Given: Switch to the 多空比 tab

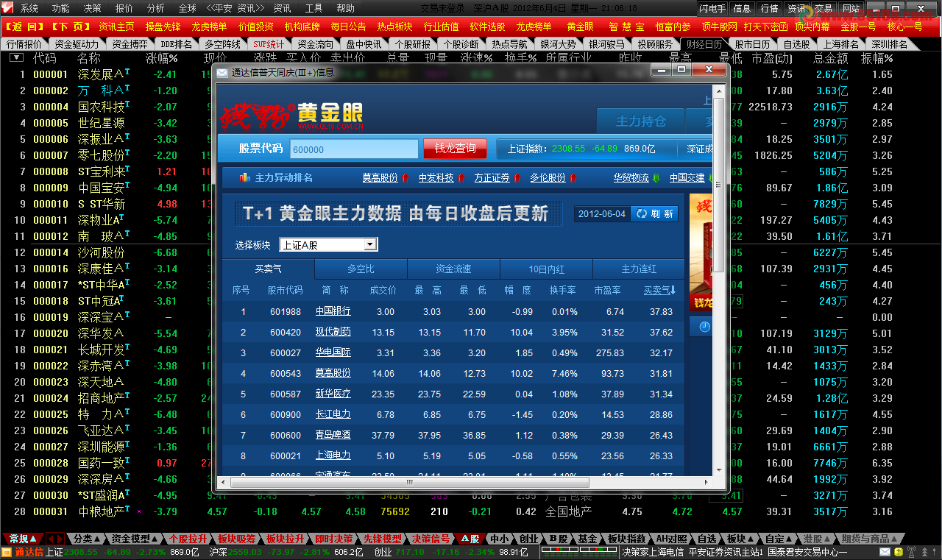Looking at the screenshot, I should [x=361, y=269].
